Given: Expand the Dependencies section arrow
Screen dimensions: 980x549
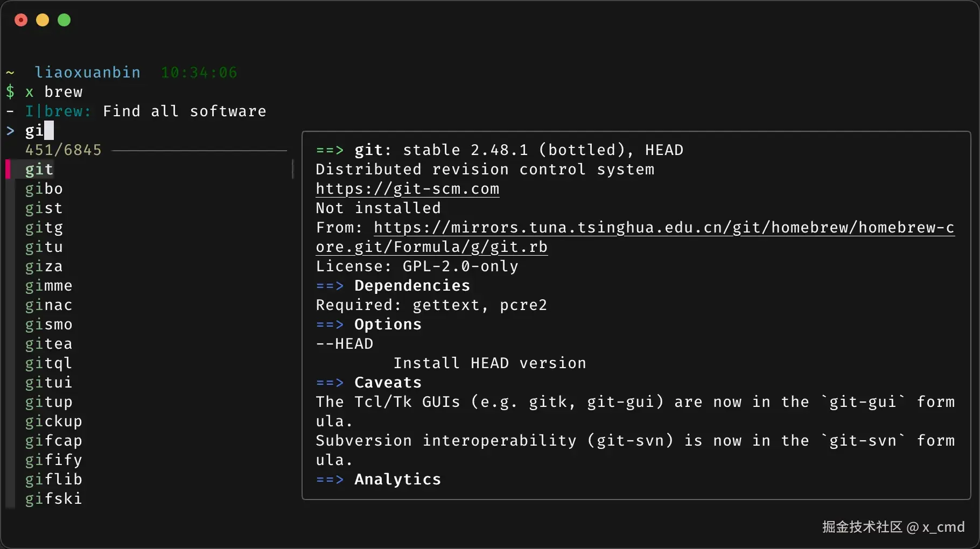Looking at the screenshot, I should pos(330,286).
